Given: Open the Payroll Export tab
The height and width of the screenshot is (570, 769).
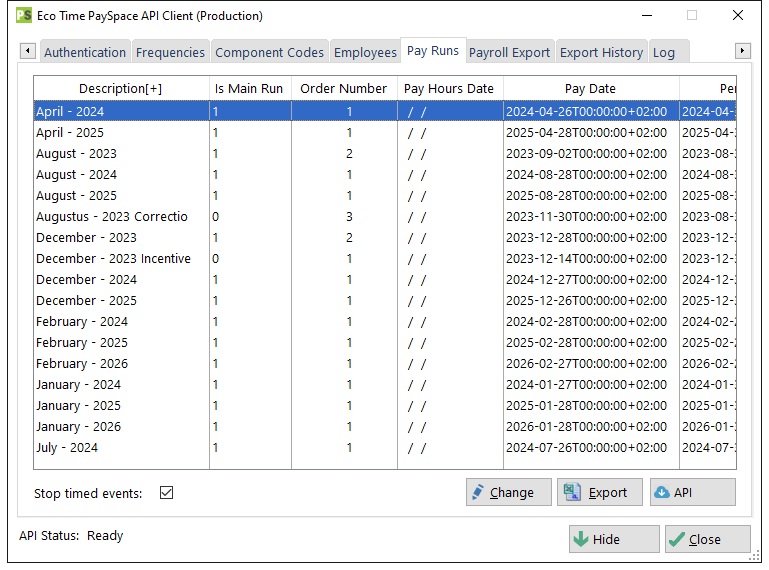Looking at the screenshot, I should [x=509, y=52].
